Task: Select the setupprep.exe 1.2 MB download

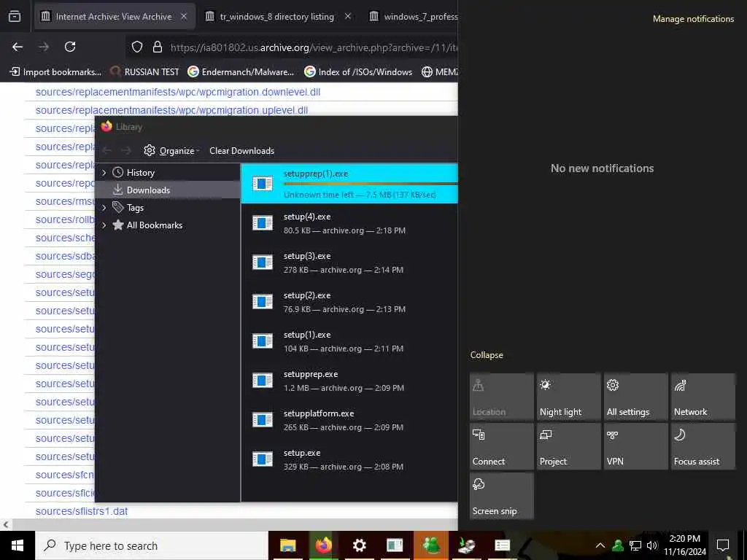Action: coord(349,381)
